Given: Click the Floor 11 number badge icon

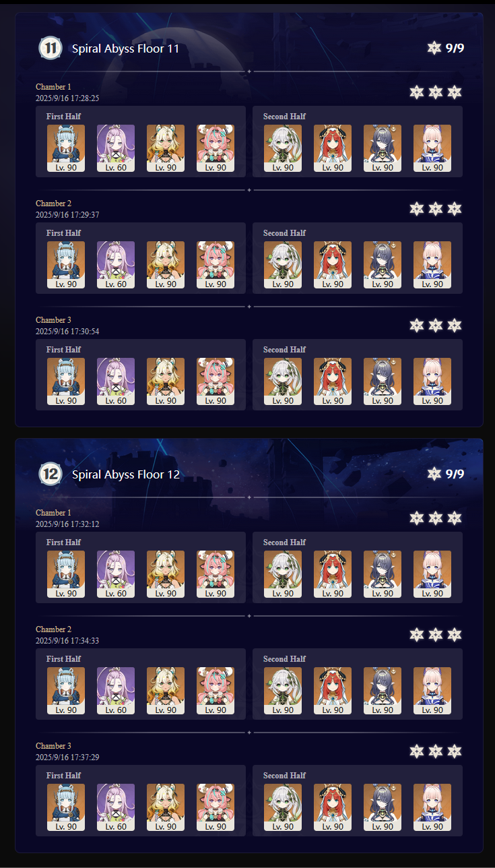Looking at the screenshot, I should (51, 48).
